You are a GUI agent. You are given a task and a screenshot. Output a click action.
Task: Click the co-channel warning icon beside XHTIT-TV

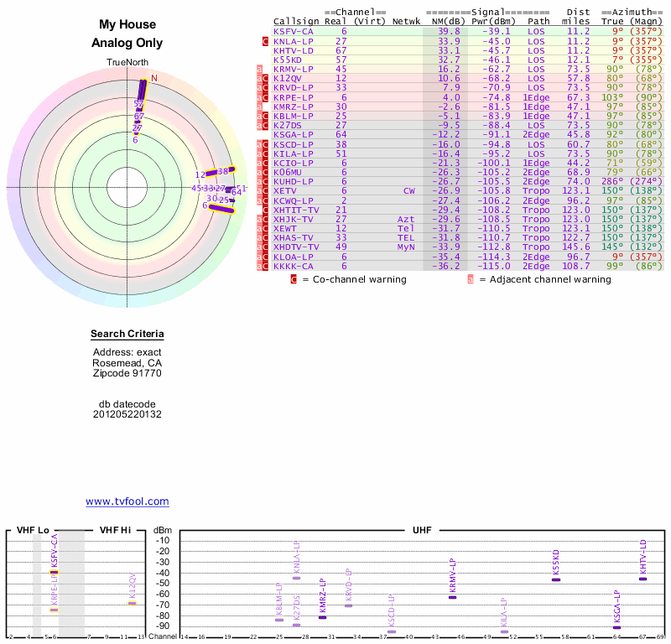coord(265,210)
